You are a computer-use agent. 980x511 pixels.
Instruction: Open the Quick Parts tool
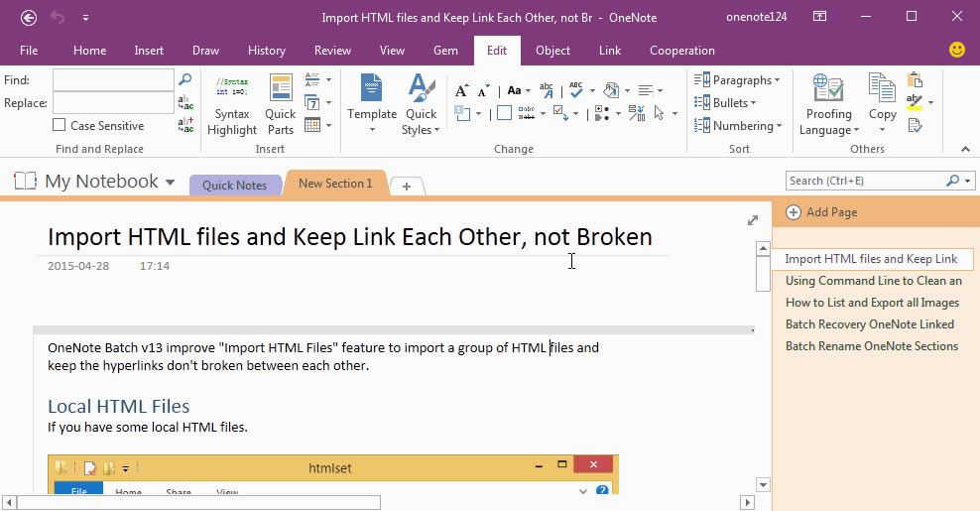[281, 105]
